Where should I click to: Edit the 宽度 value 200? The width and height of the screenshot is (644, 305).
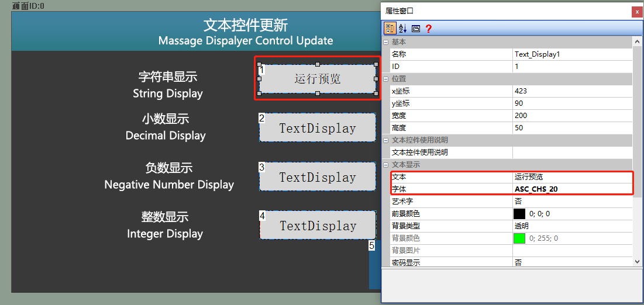(x=572, y=115)
